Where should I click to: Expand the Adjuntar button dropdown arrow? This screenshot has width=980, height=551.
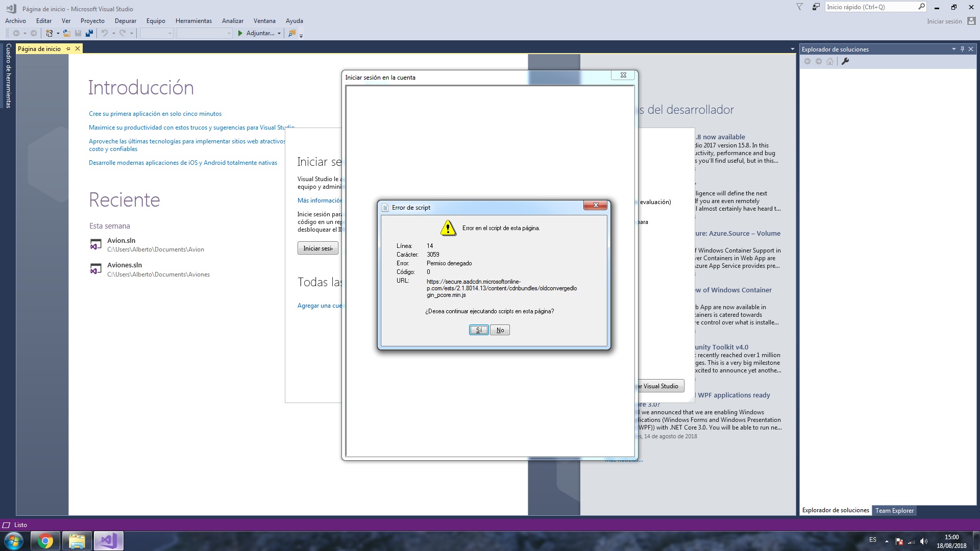coord(279,34)
